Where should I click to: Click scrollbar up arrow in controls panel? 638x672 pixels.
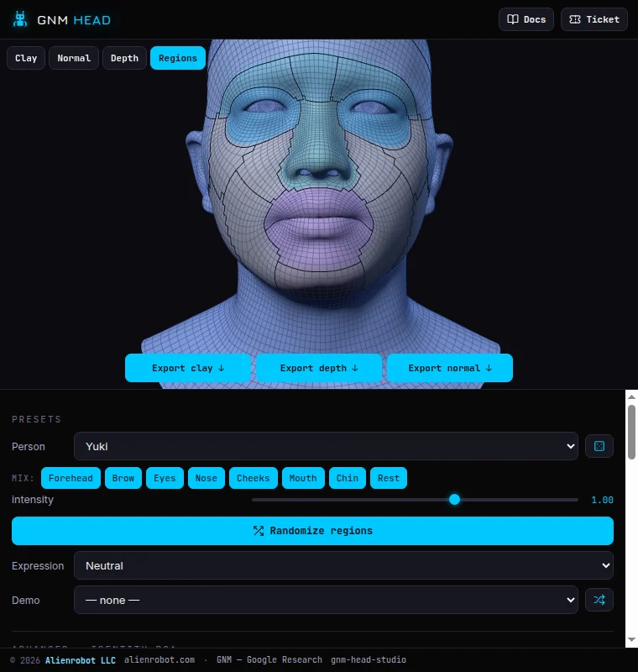tap(631, 396)
